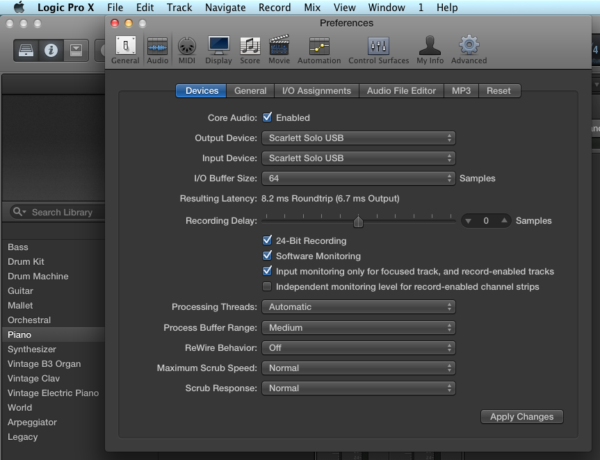600x460 pixels.
Task: Open the MIDI preferences pane
Action: point(187,48)
